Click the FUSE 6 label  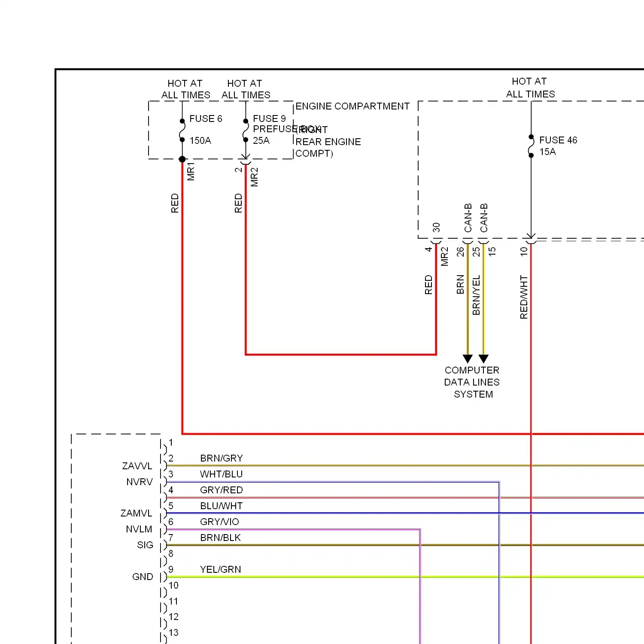tap(206, 118)
